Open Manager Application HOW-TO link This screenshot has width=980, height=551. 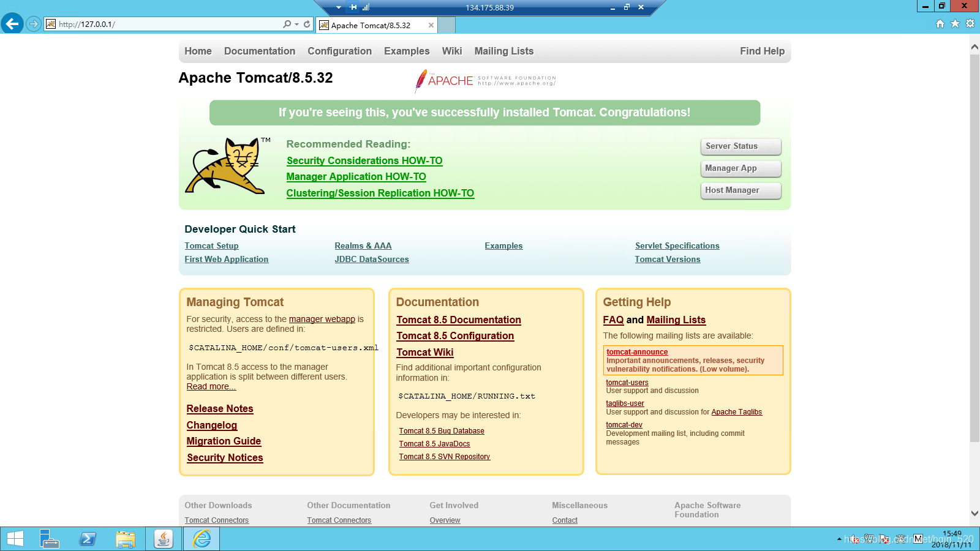point(356,176)
